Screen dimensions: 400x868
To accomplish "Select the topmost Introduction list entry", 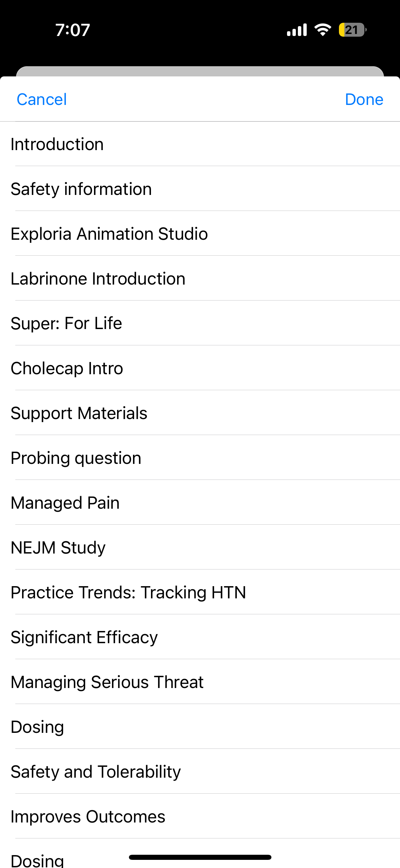I will click(x=57, y=144).
